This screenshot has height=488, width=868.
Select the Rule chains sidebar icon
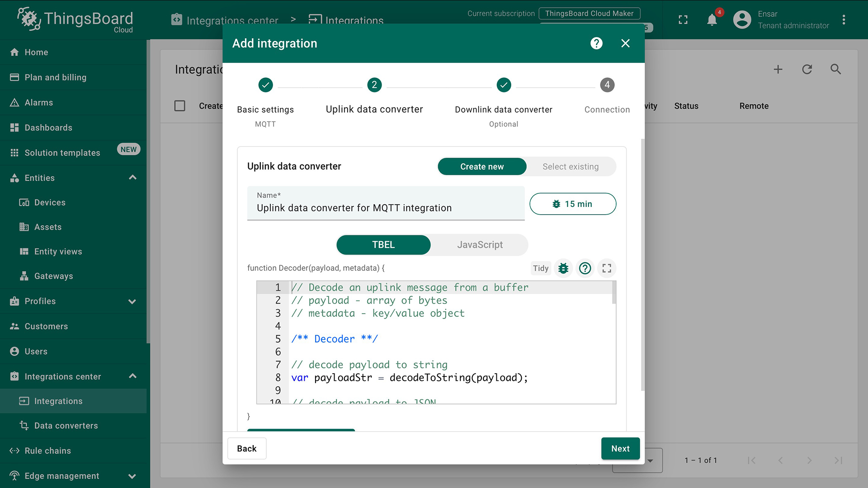14,450
